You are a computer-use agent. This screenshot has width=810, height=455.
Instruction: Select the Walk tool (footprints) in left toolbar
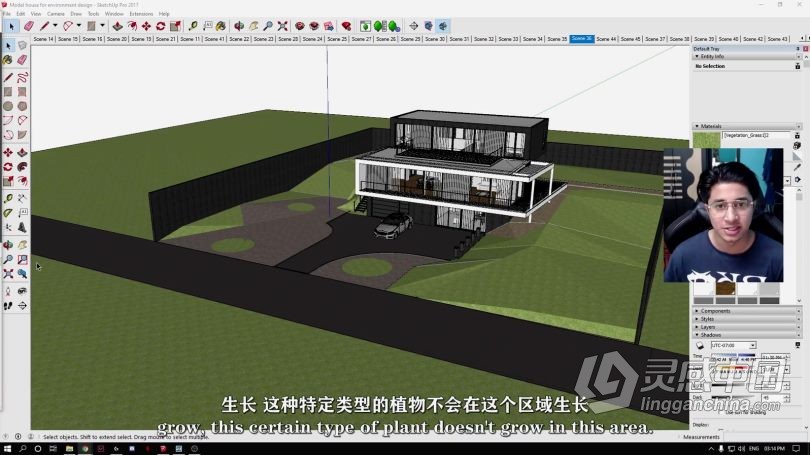coord(8,306)
